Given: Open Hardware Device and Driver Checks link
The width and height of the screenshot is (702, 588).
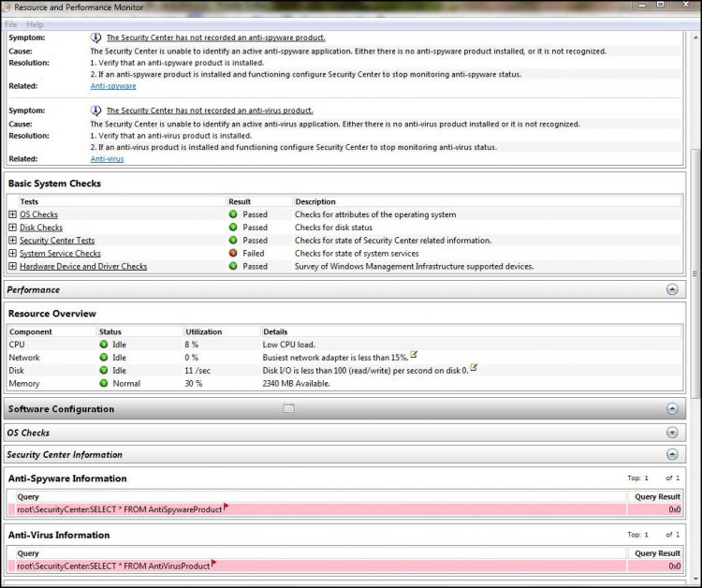Looking at the screenshot, I should (x=83, y=267).
